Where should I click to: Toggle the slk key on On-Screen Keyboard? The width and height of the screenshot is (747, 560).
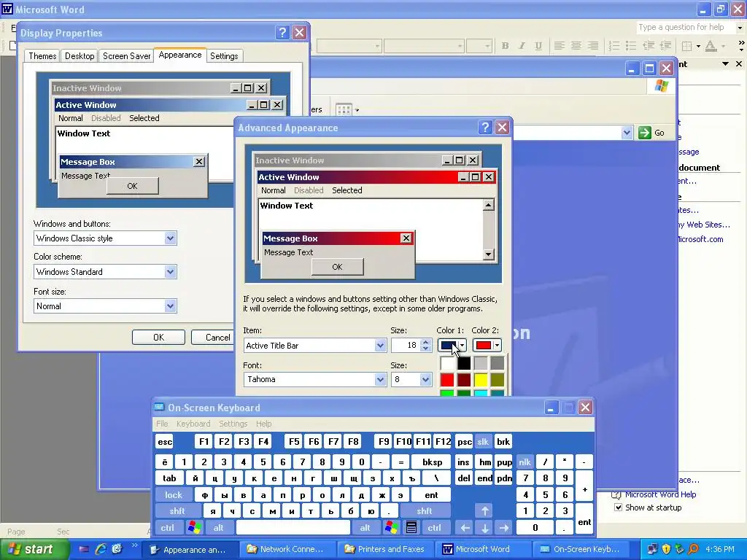[483, 441]
